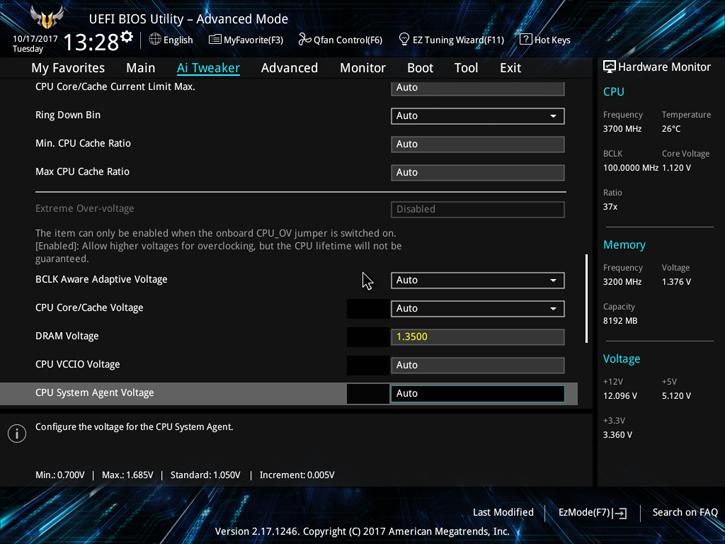
Task: Select the Exit tab
Action: [510, 68]
